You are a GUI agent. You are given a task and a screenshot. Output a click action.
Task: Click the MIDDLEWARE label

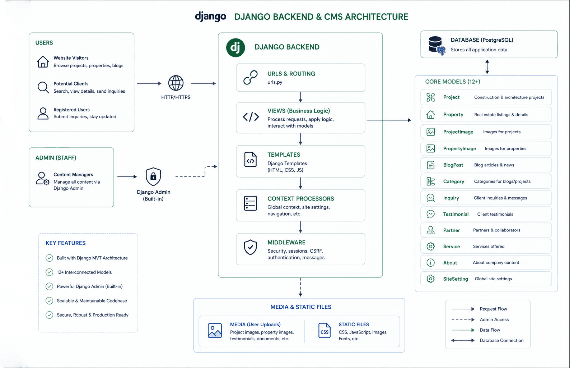click(x=286, y=243)
